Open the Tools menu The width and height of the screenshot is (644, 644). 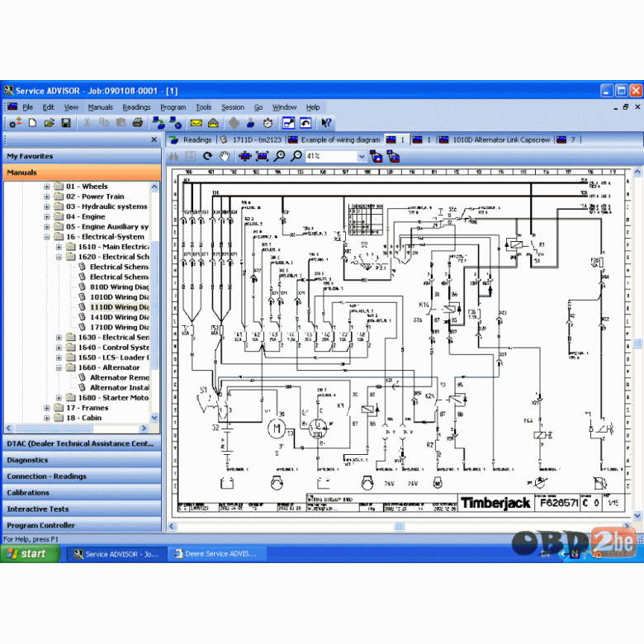point(203,107)
